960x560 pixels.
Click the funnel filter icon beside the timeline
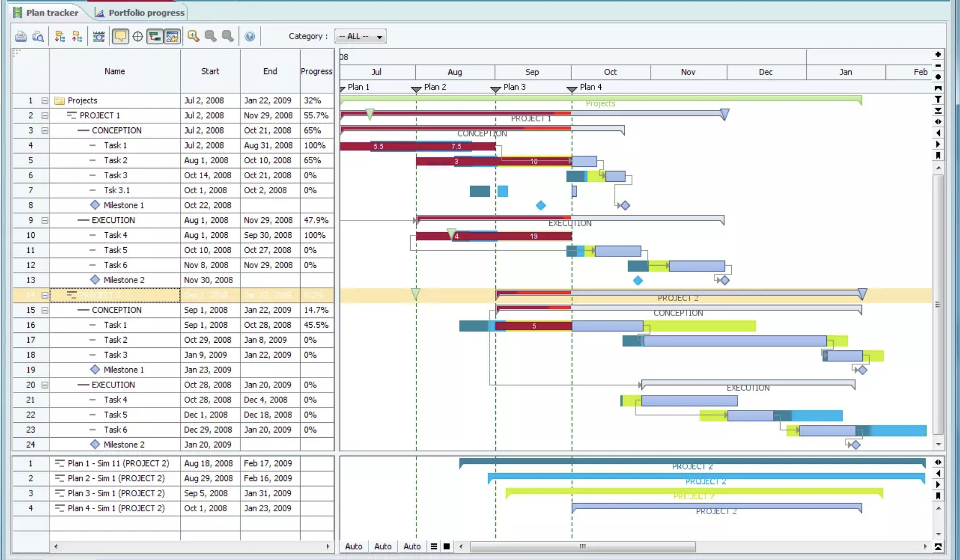point(938,100)
